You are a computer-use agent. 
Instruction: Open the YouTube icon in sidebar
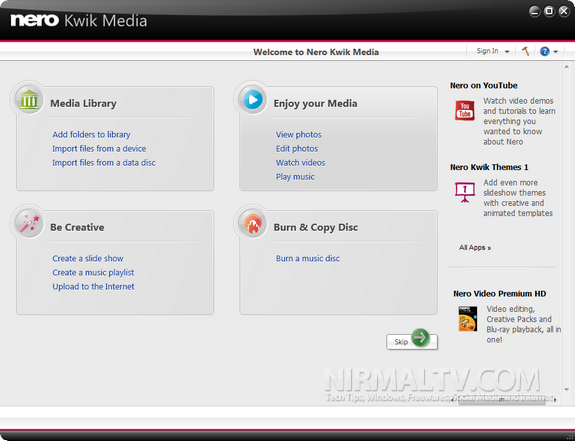[465, 110]
